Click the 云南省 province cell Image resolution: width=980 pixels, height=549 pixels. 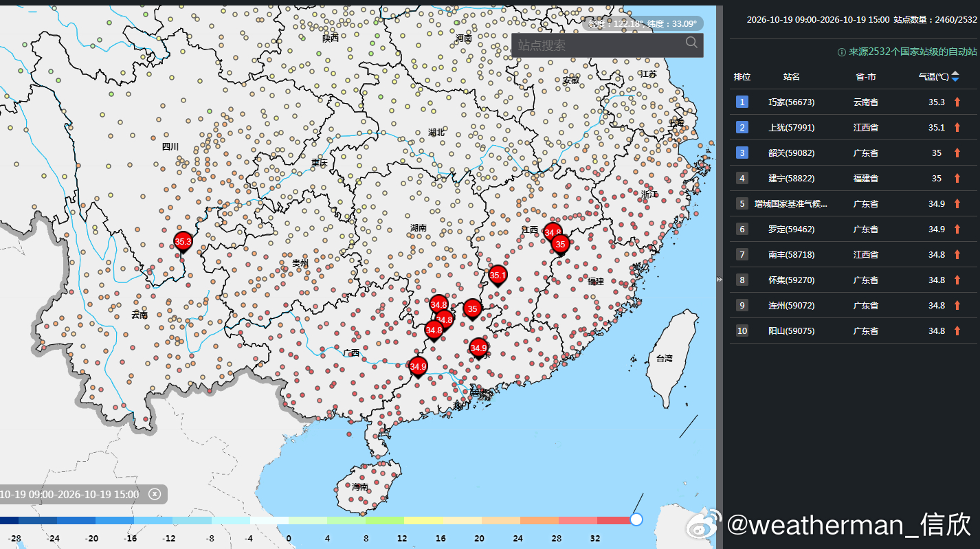pyautogui.click(x=866, y=102)
